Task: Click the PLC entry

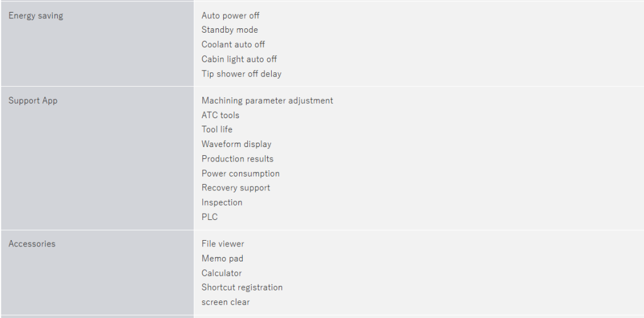Action: point(210,217)
